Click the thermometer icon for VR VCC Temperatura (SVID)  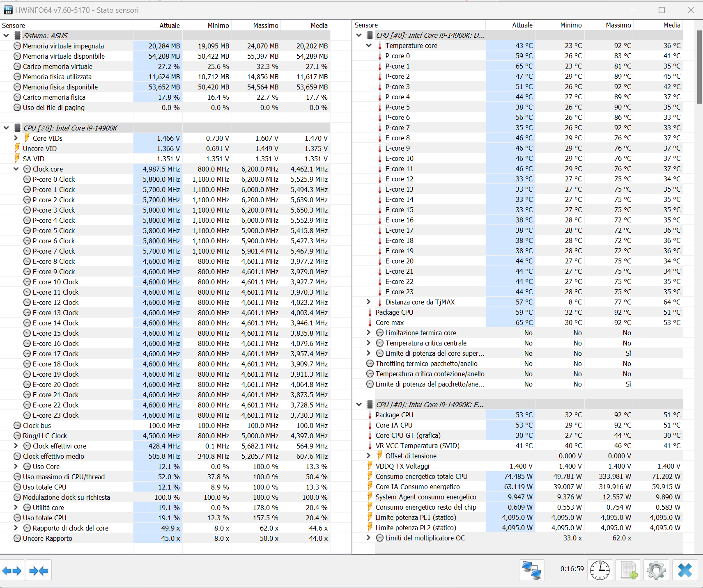(370, 446)
